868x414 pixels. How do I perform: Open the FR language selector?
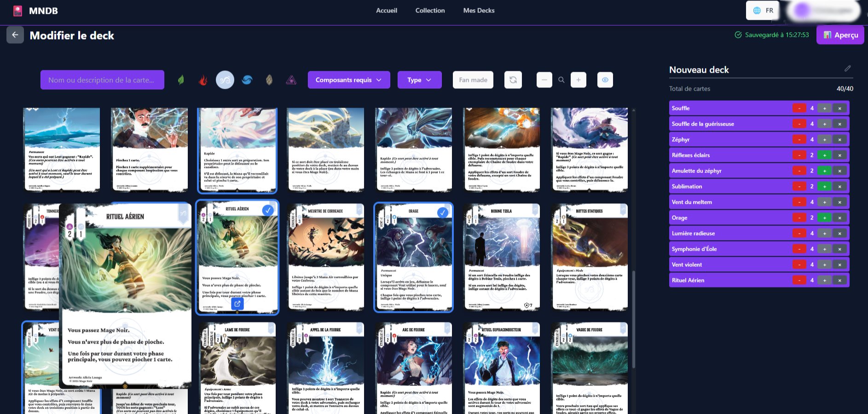click(762, 10)
